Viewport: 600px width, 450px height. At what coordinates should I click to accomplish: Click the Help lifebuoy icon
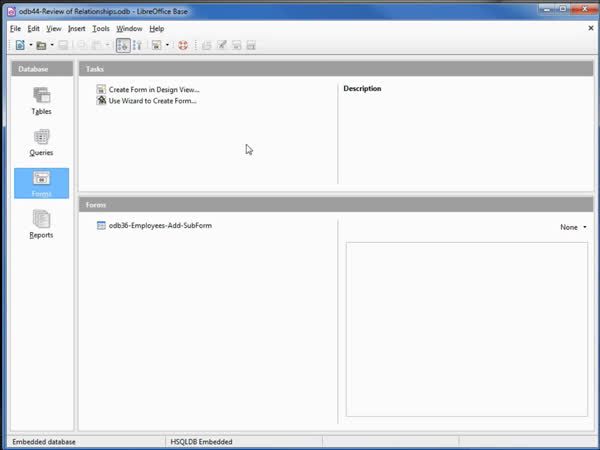pos(183,45)
